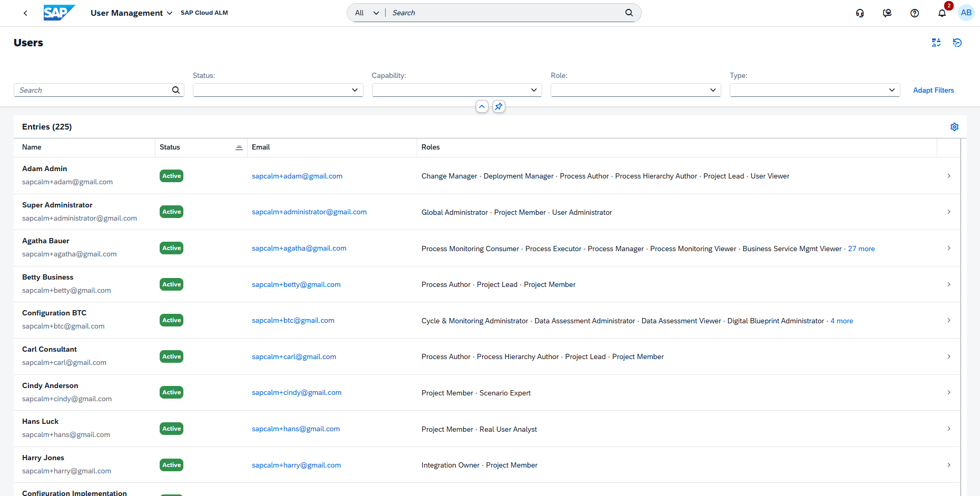Open the User Management navigation dropdown

click(131, 13)
